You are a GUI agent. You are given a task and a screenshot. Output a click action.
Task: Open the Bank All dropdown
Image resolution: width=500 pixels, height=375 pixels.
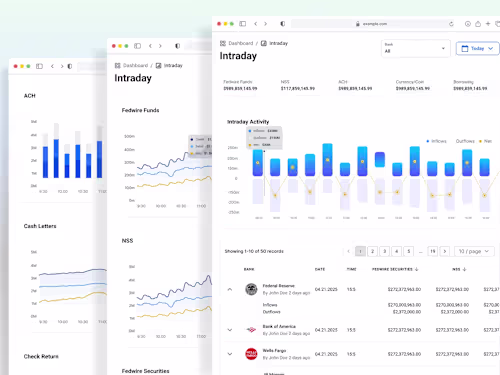point(416,49)
